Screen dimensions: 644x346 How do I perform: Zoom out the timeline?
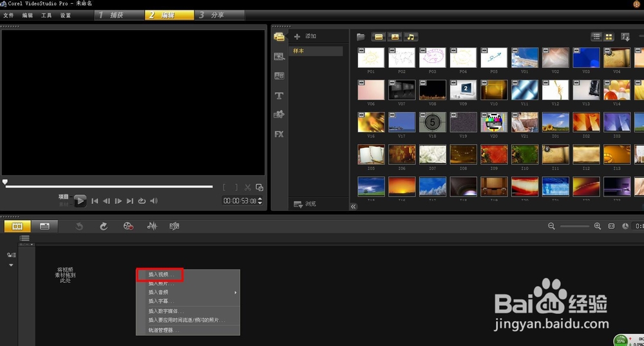click(551, 226)
